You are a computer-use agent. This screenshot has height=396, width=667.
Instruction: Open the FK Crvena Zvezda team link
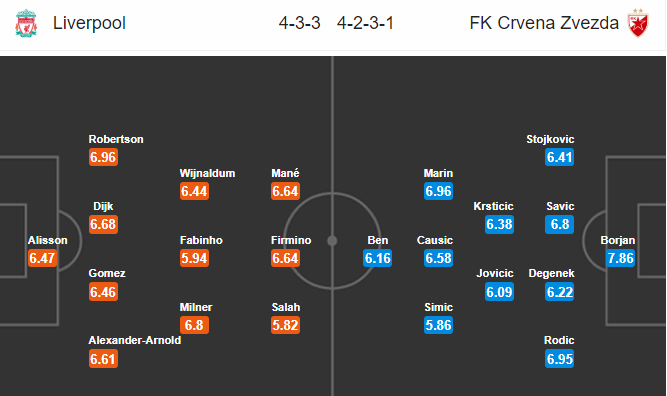544,23
